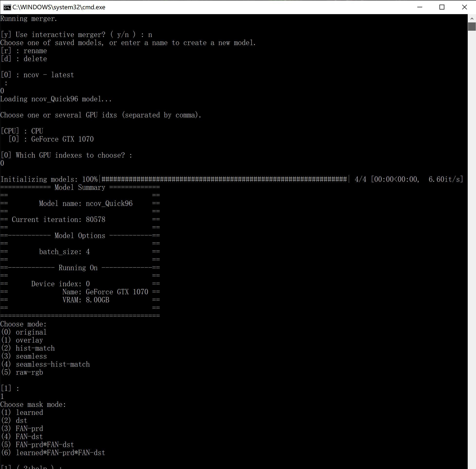
Task: Click the vertical scrollbar track below the thumb
Action: coord(472,246)
